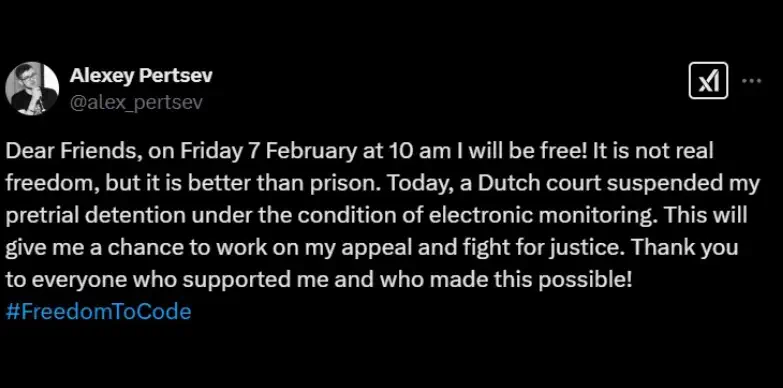
Task: Open the #FreedomToCode hashtag
Action: click(x=98, y=312)
